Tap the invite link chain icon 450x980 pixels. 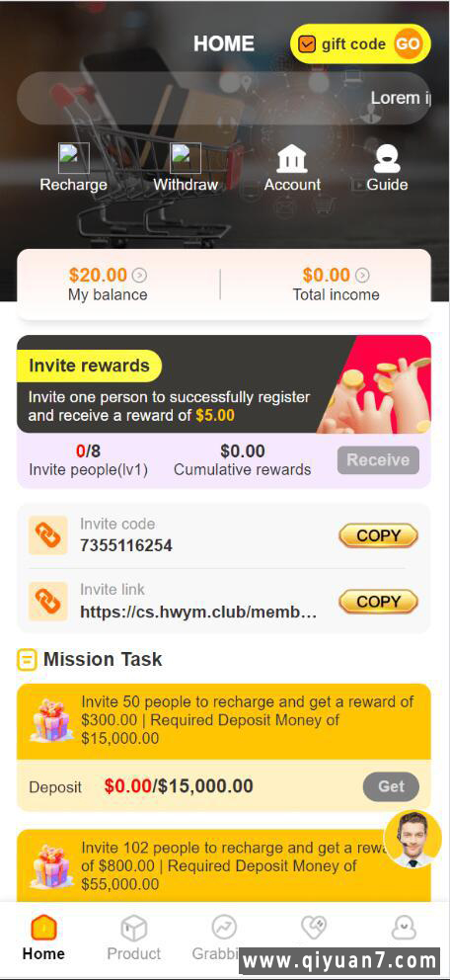coord(48,602)
